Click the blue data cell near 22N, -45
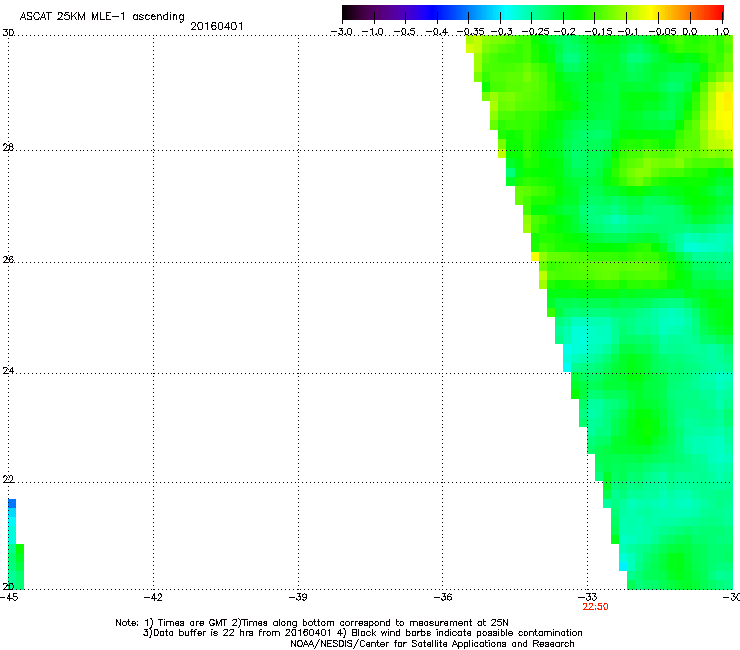This screenshot has width=740, height=650. coord(12,503)
